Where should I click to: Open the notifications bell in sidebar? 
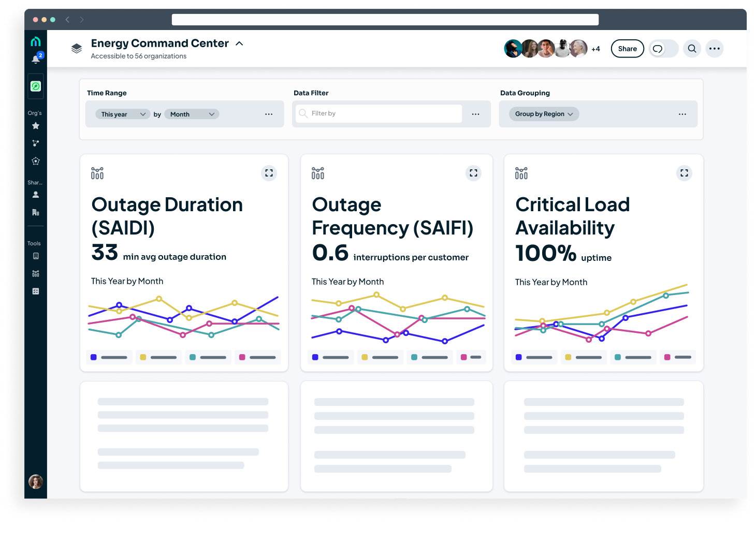pyautogui.click(x=36, y=59)
